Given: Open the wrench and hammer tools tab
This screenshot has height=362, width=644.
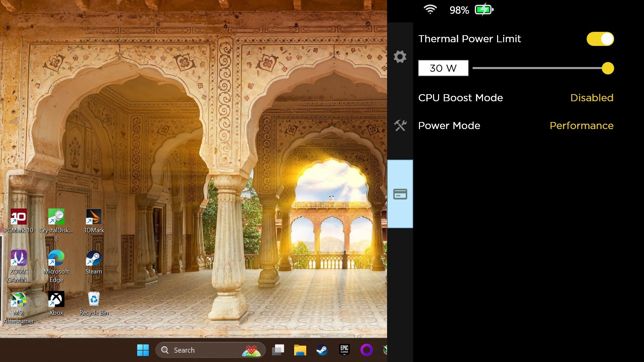Looking at the screenshot, I should click(x=400, y=125).
